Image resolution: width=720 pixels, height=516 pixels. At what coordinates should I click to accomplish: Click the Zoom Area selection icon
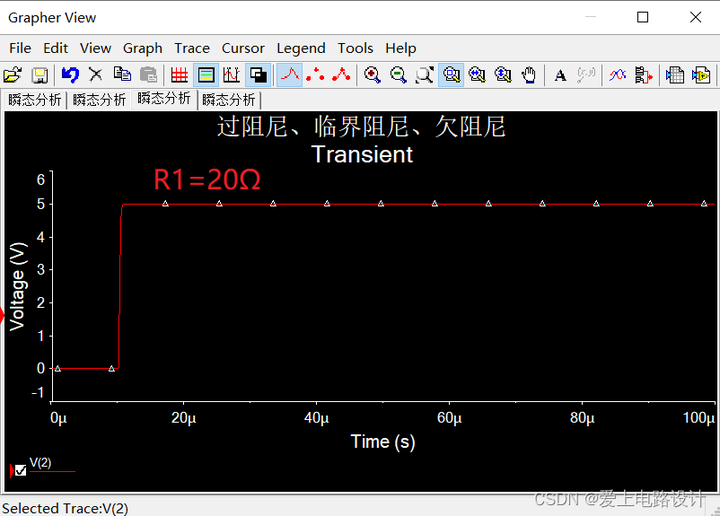424,75
